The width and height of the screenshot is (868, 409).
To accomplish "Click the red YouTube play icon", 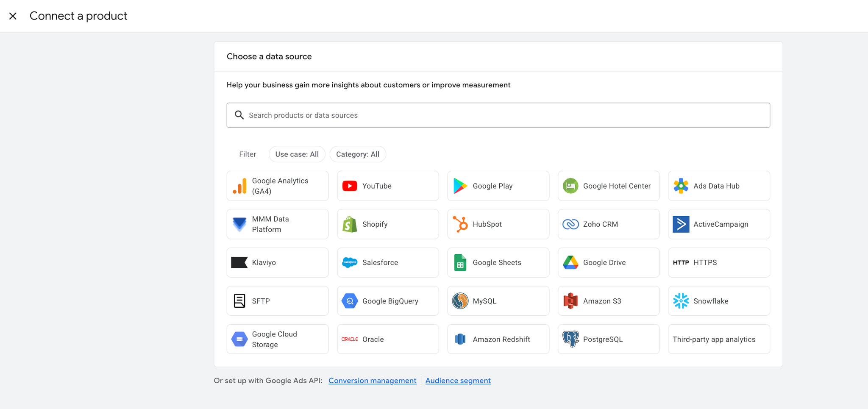I will [350, 186].
